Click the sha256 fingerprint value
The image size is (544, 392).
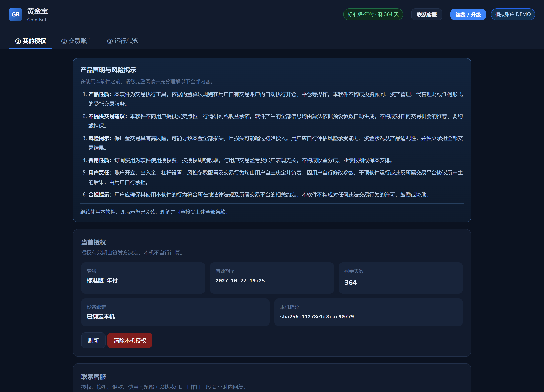tap(319, 317)
